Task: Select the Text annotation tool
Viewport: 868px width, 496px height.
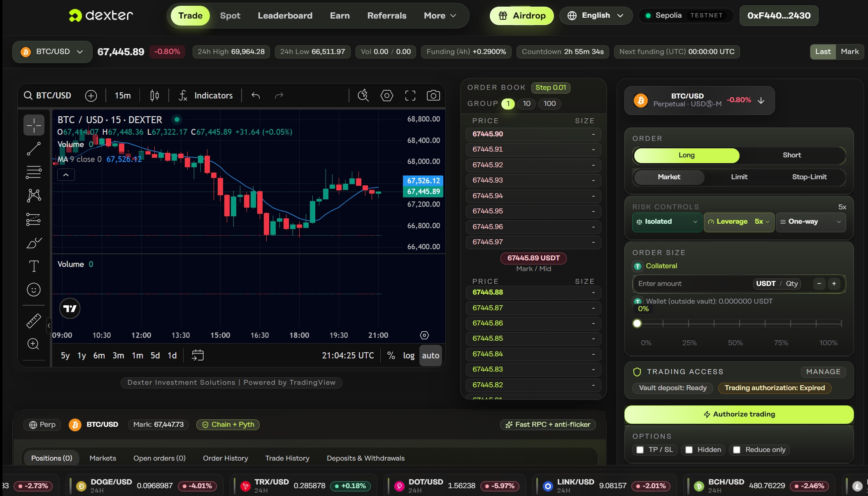Action: coord(34,266)
